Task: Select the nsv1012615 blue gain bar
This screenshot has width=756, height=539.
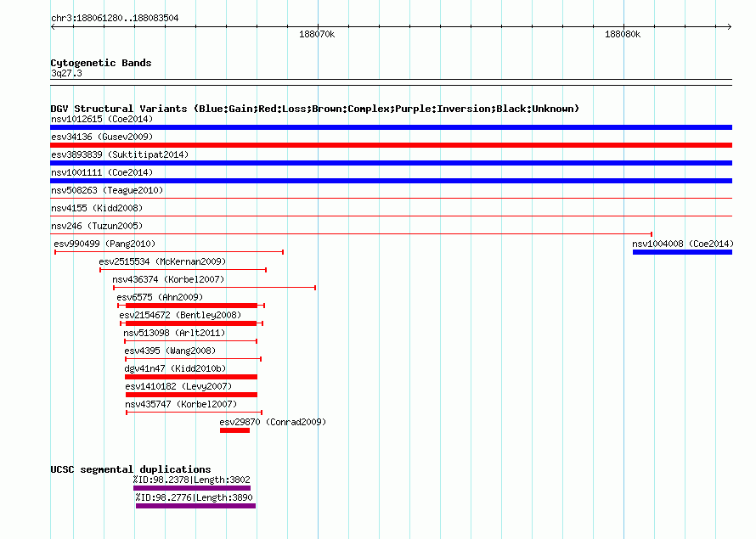Action: 391,127
